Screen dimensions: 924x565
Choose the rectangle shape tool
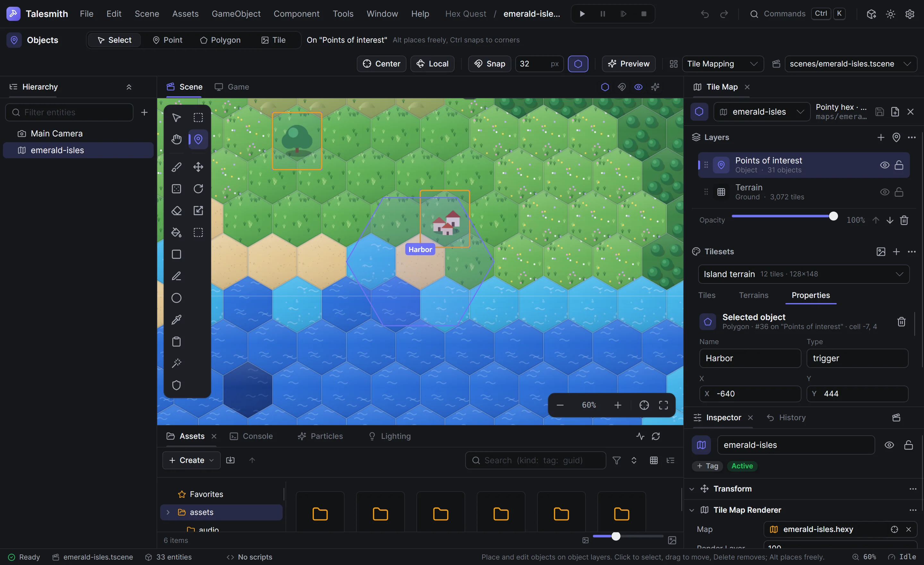click(x=176, y=254)
